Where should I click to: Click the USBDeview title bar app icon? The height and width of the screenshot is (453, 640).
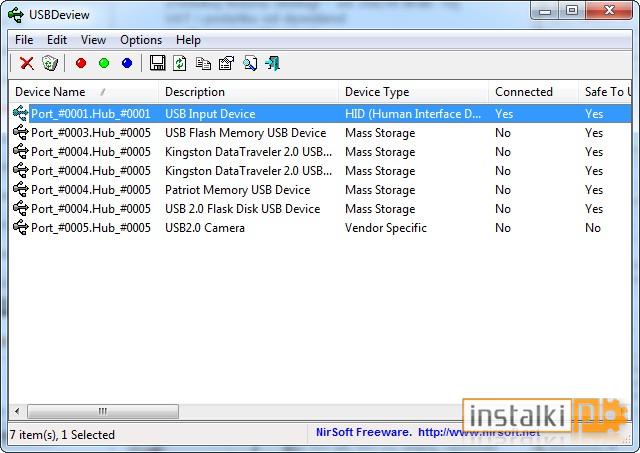[x=16, y=15]
